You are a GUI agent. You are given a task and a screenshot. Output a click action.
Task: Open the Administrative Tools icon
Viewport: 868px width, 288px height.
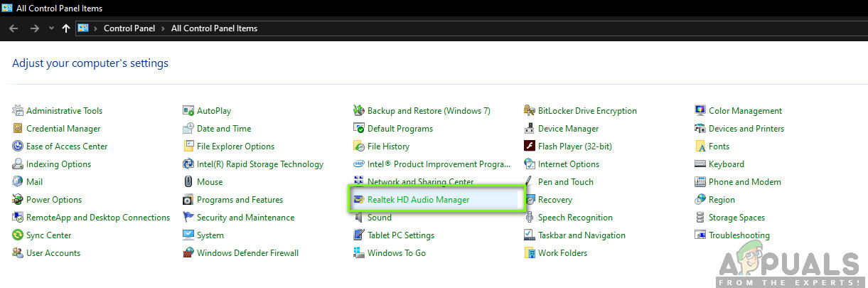point(18,111)
